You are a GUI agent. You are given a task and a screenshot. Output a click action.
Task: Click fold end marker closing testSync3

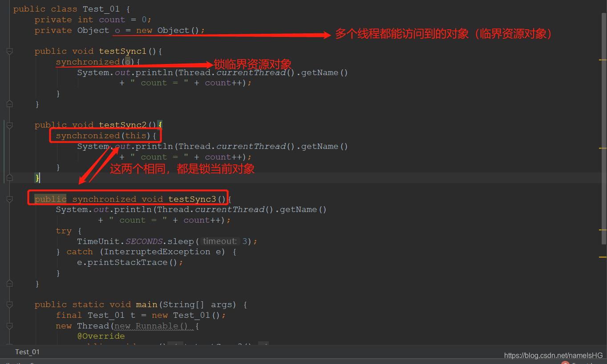tap(9, 284)
